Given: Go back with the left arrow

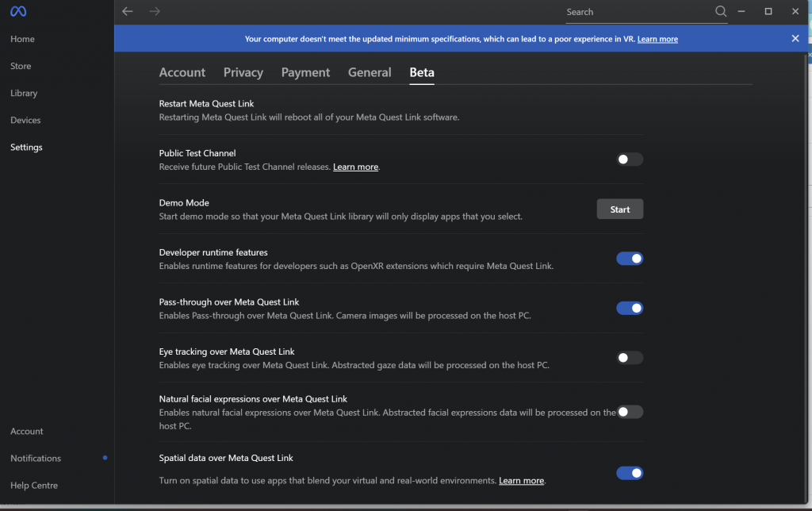Looking at the screenshot, I should [x=128, y=11].
